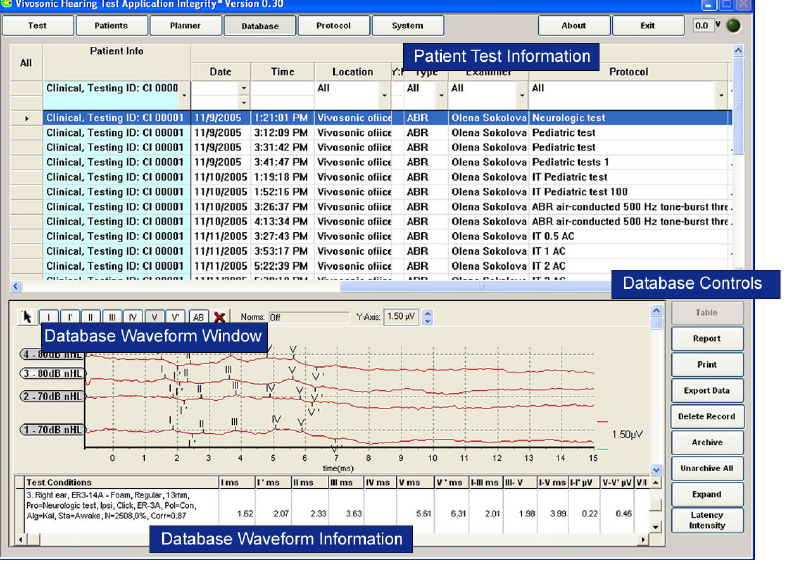Select the wave V' marker tool
This screenshot has height=564, width=792.
tap(175, 317)
